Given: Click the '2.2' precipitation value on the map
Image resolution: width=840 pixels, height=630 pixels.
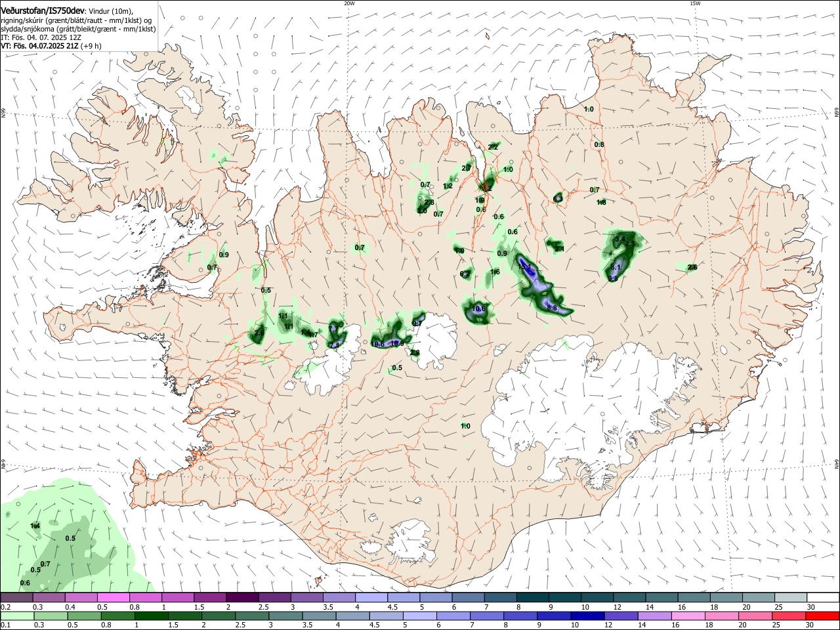Looking at the screenshot, I should point(493,147).
